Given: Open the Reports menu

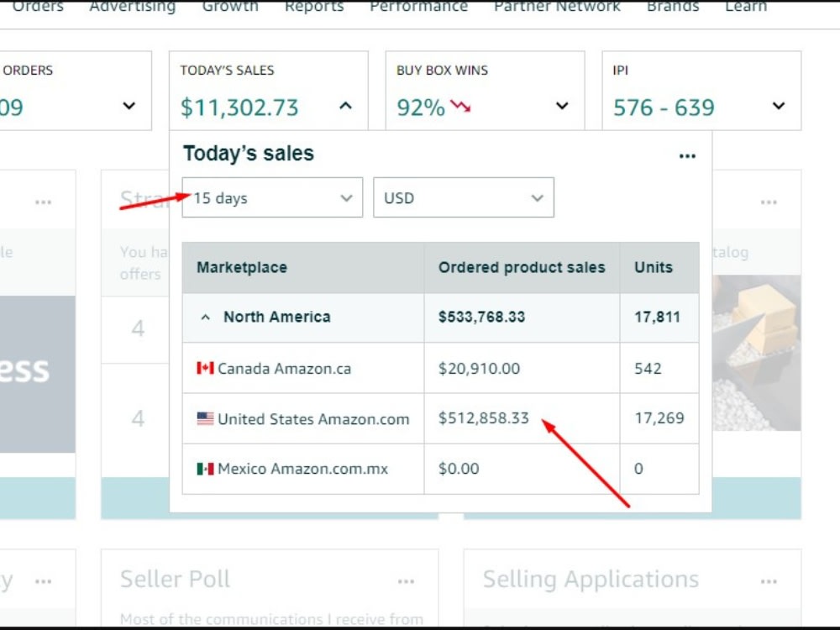Looking at the screenshot, I should (314, 7).
